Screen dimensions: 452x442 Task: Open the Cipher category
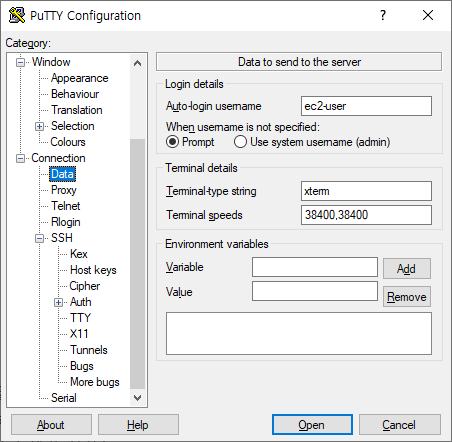[85, 286]
